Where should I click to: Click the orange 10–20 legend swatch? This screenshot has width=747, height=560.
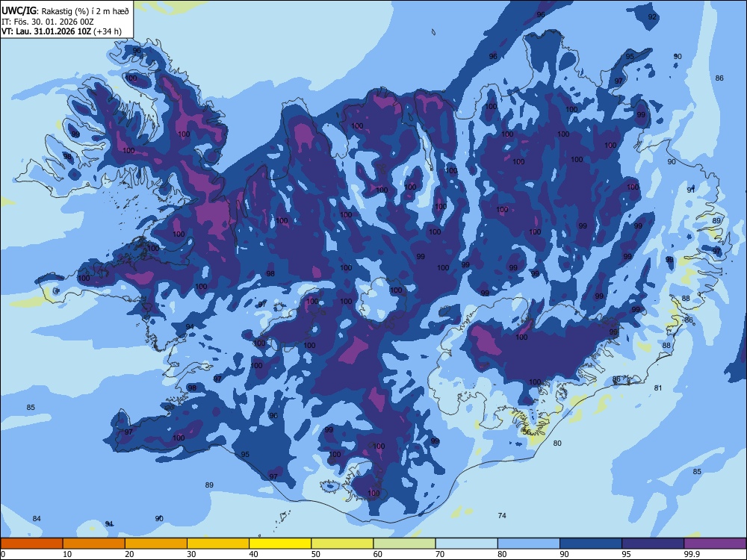[94, 544]
